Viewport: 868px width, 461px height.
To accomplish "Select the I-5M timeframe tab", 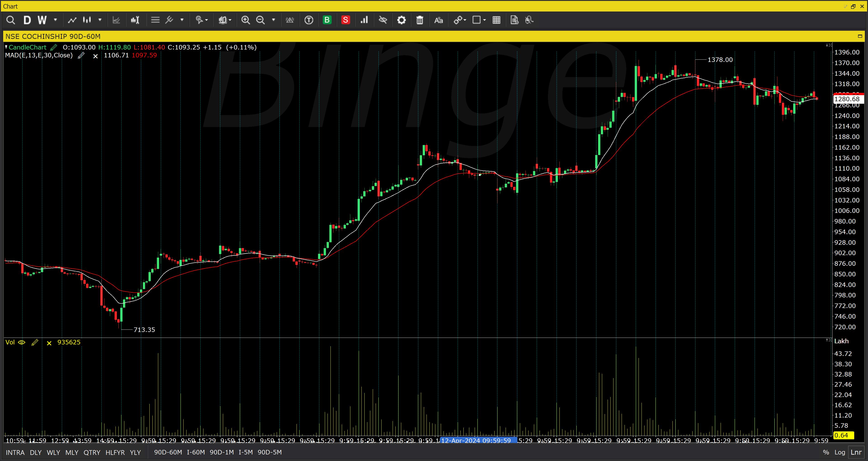I will pyautogui.click(x=246, y=452).
